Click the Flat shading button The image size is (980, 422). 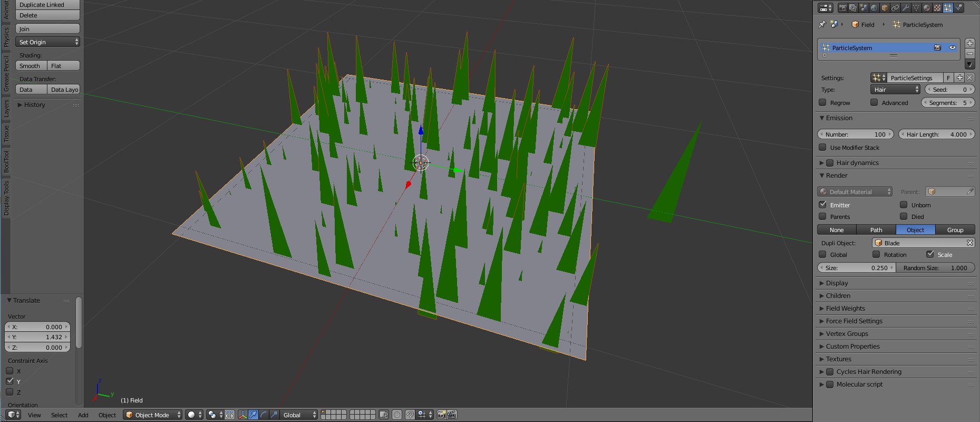[64, 65]
